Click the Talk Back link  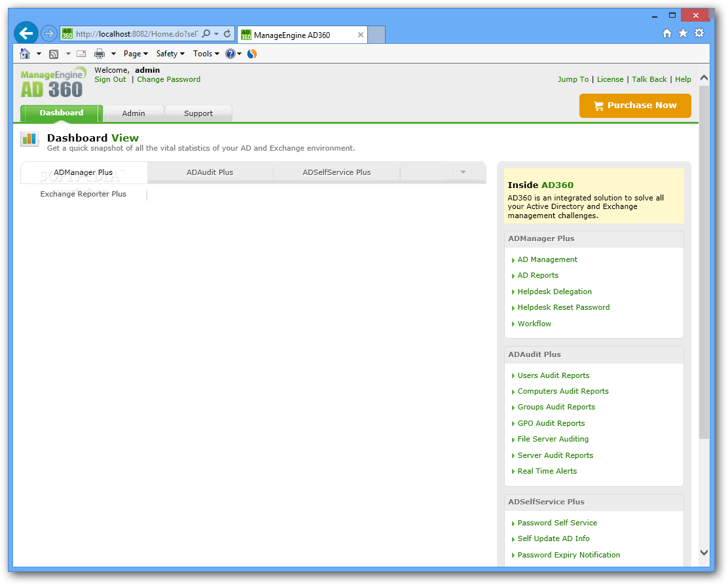click(x=649, y=79)
